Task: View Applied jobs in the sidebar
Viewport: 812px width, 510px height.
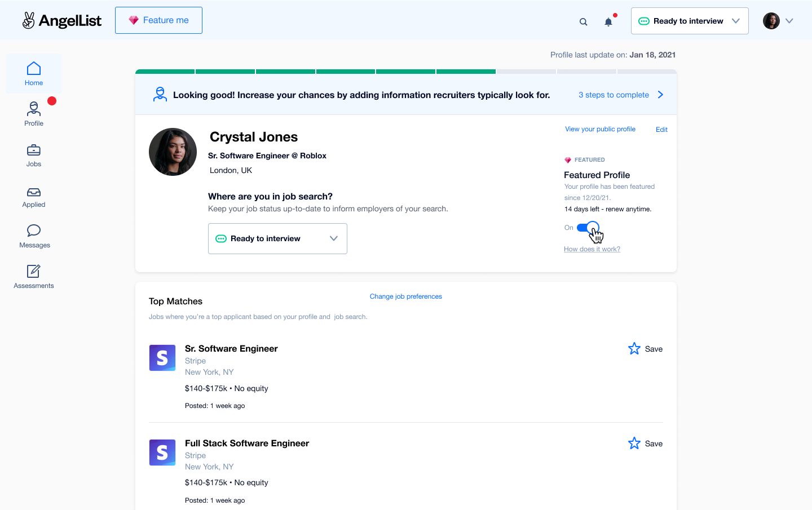Action: click(33, 196)
